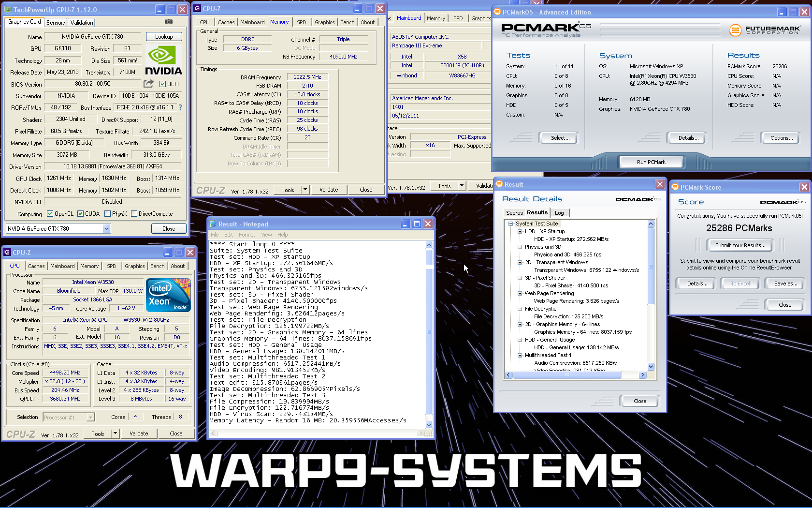Click the Lookup button in GPU-Z
812x508 pixels.
coord(164,37)
